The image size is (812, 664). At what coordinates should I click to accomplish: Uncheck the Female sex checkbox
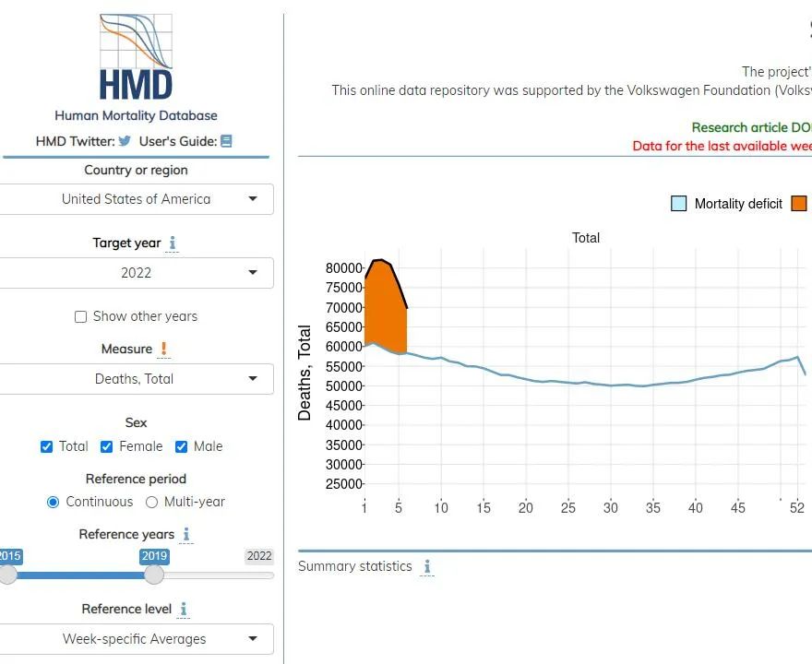tap(107, 446)
